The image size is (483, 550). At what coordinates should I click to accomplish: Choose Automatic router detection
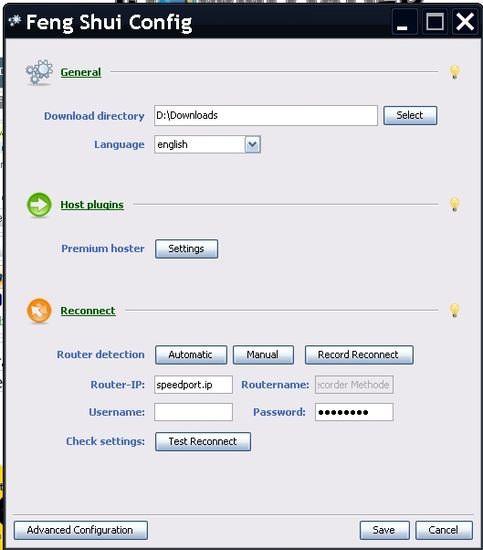191,355
